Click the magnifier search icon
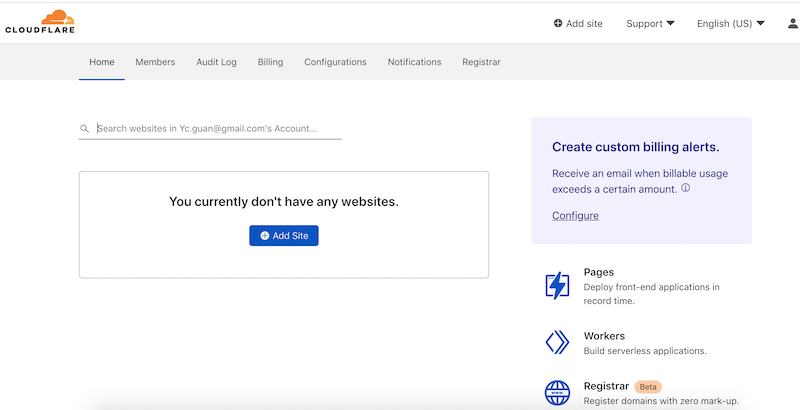This screenshot has height=410, width=800. click(85, 129)
